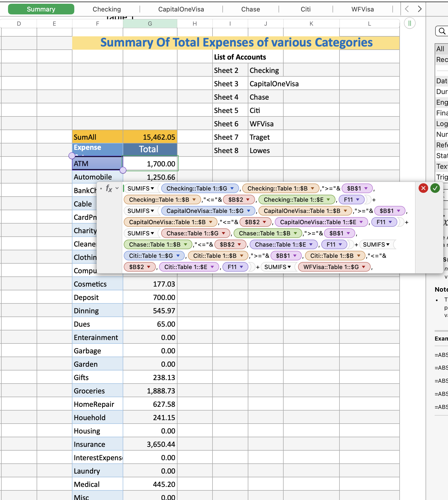Select column G header
448x500 pixels.
click(150, 24)
